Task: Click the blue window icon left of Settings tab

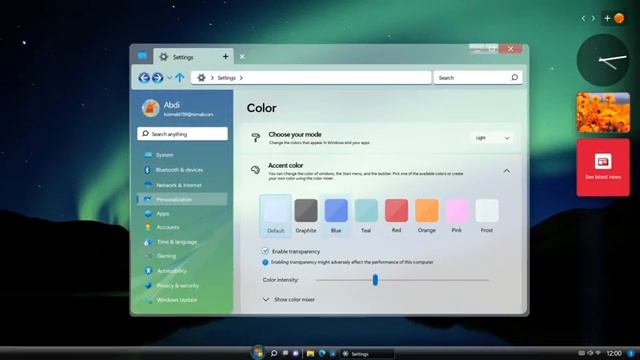Action: click(142, 56)
